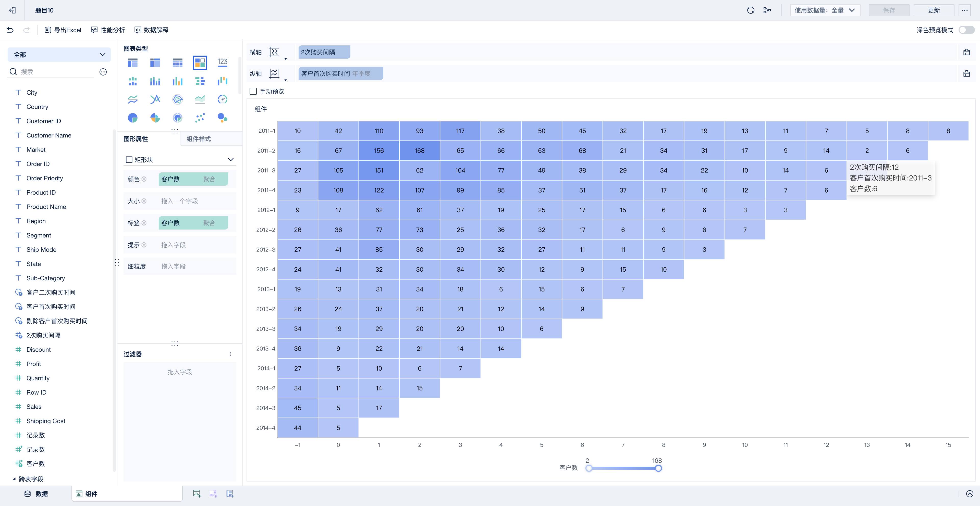This screenshot has height=506, width=980.
Task: Open the data usage amount dropdown
Action: 825,10
